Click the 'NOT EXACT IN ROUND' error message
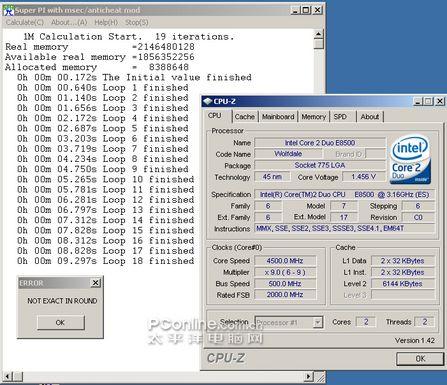 tap(62, 301)
